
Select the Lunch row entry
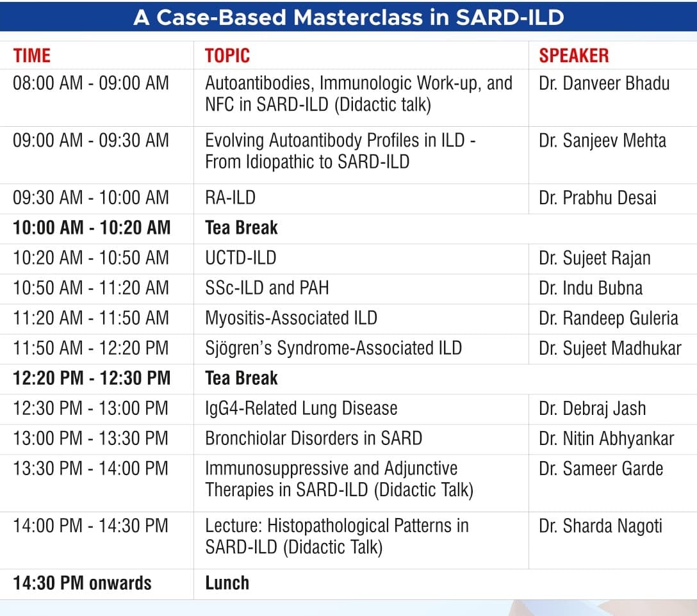click(227, 583)
